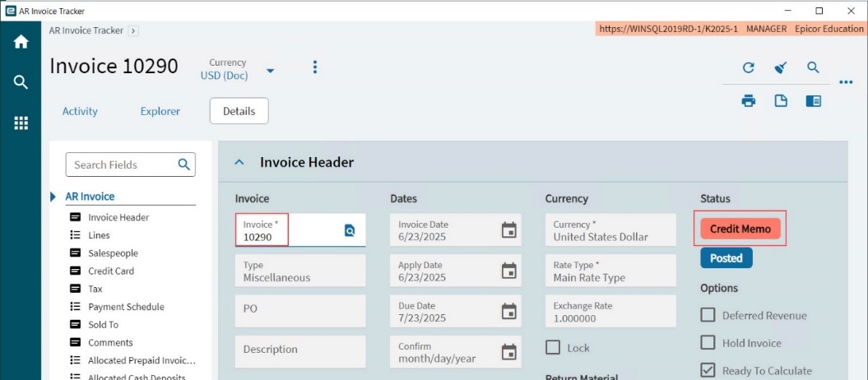Screen dimensions: 868x380
Task: Click Salespeople card icon in tree
Action: point(75,253)
